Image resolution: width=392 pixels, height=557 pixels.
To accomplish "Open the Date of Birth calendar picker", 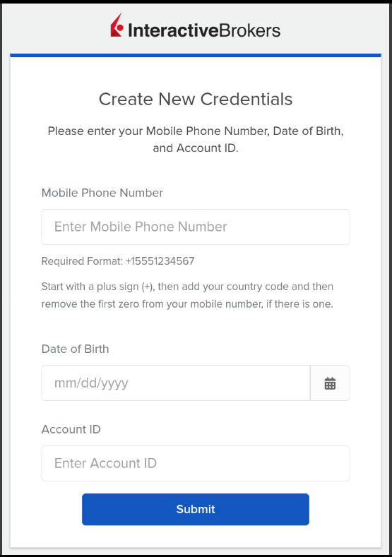I will tap(330, 383).
